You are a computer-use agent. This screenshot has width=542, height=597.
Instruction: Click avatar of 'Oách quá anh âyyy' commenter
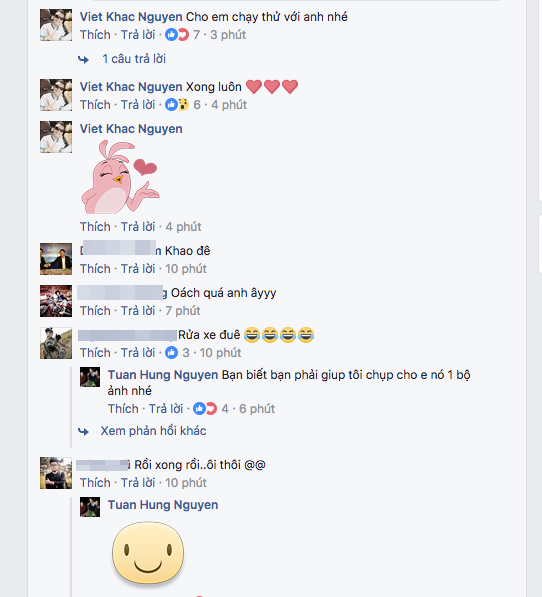click(56, 301)
